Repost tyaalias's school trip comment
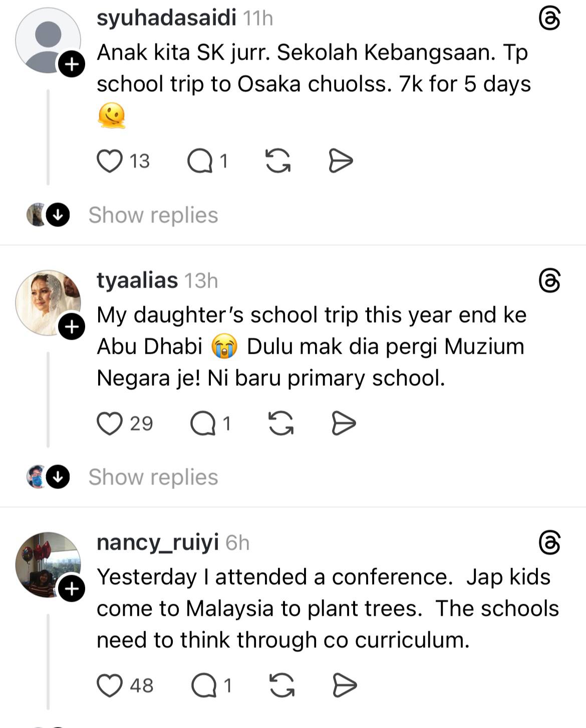 281,423
